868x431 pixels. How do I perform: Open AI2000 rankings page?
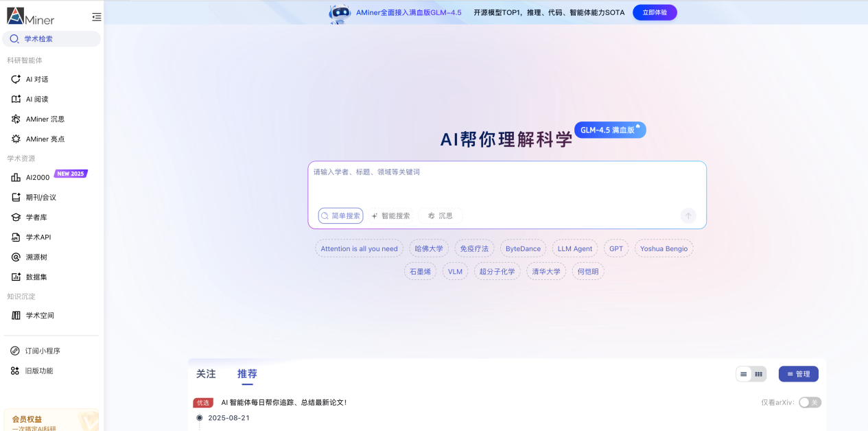(37, 178)
